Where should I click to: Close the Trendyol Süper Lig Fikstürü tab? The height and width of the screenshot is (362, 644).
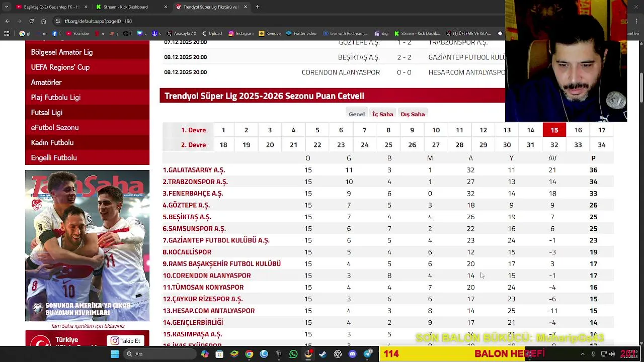pos(246,7)
